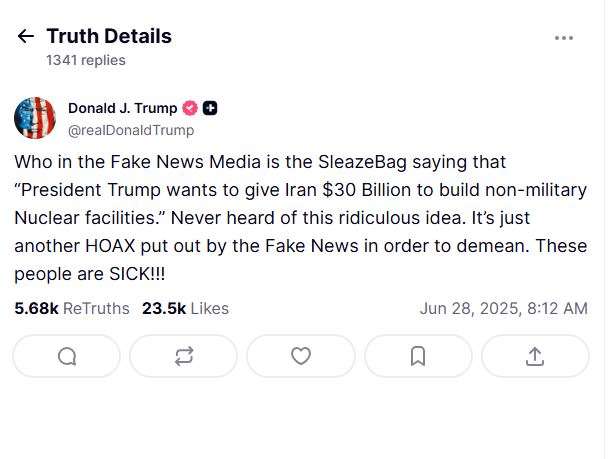This screenshot has height=459, width=613.
Task: View the 23.5k Likes list
Action: coord(186,309)
